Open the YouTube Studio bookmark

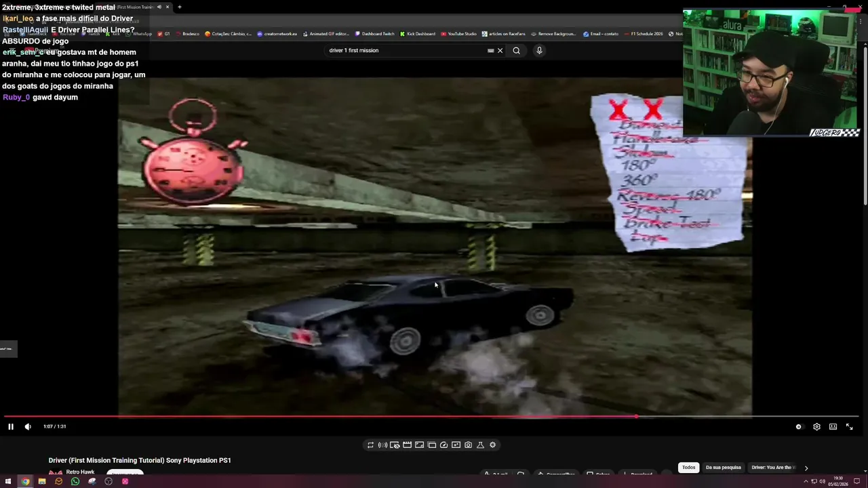tap(459, 34)
